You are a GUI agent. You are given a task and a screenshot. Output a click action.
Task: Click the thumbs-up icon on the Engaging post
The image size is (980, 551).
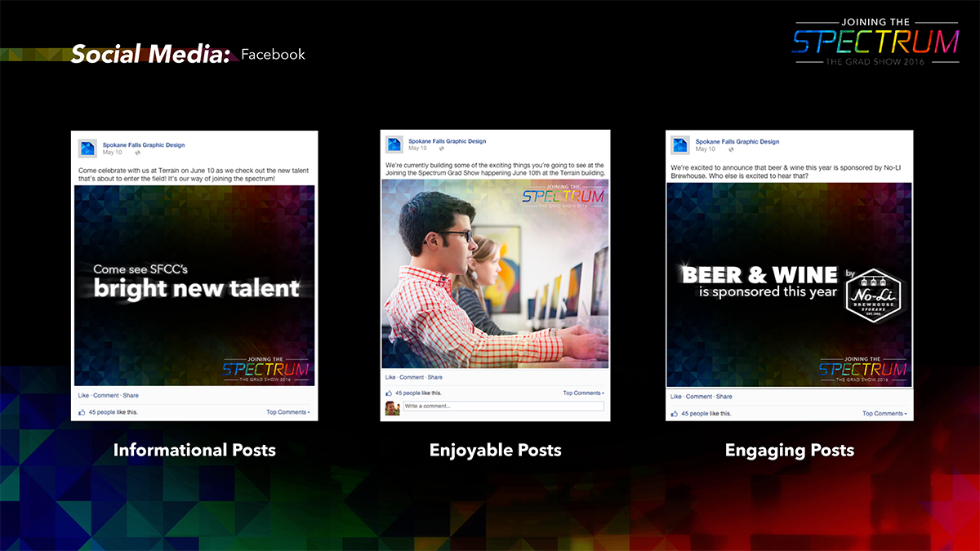coord(675,413)
